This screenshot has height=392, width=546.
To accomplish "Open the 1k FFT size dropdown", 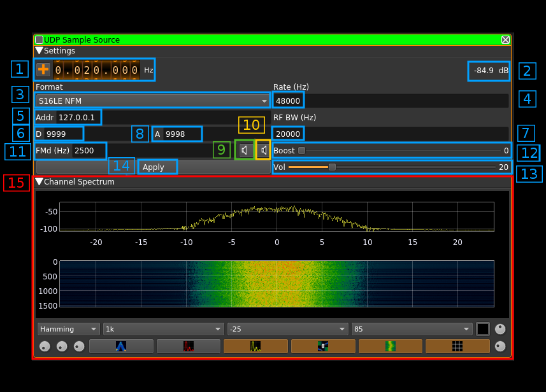I will tap(163, 329).
